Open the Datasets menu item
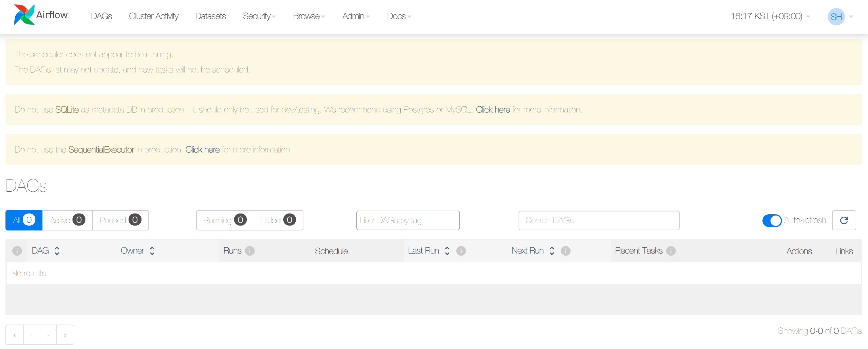Screen dimensions: 868x349 (x=210, y=16)
